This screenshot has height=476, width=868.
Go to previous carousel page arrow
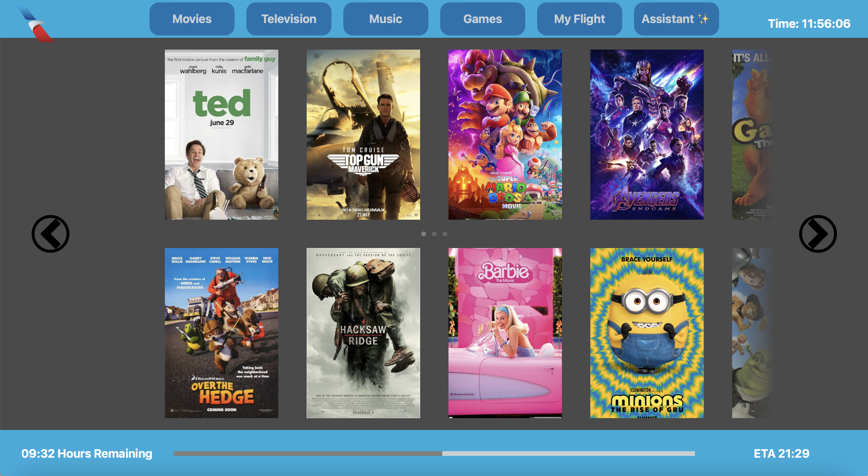[x=51, y=234]
